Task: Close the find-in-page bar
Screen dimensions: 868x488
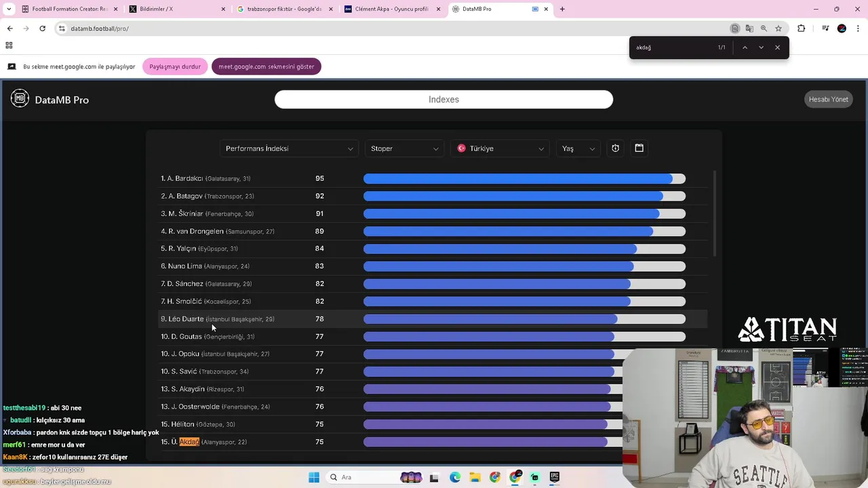Action: click(x=777, y=47)
